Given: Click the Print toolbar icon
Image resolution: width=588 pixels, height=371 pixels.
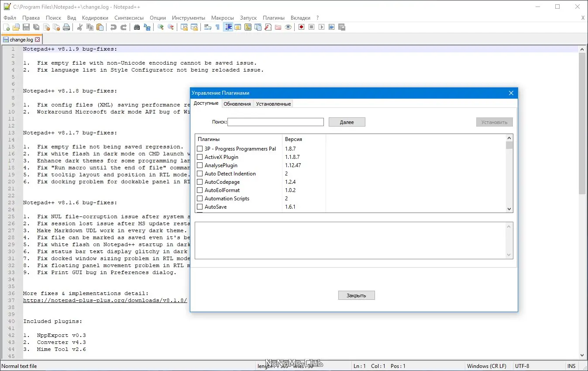Looking at the screenshot, I should 66,27.
